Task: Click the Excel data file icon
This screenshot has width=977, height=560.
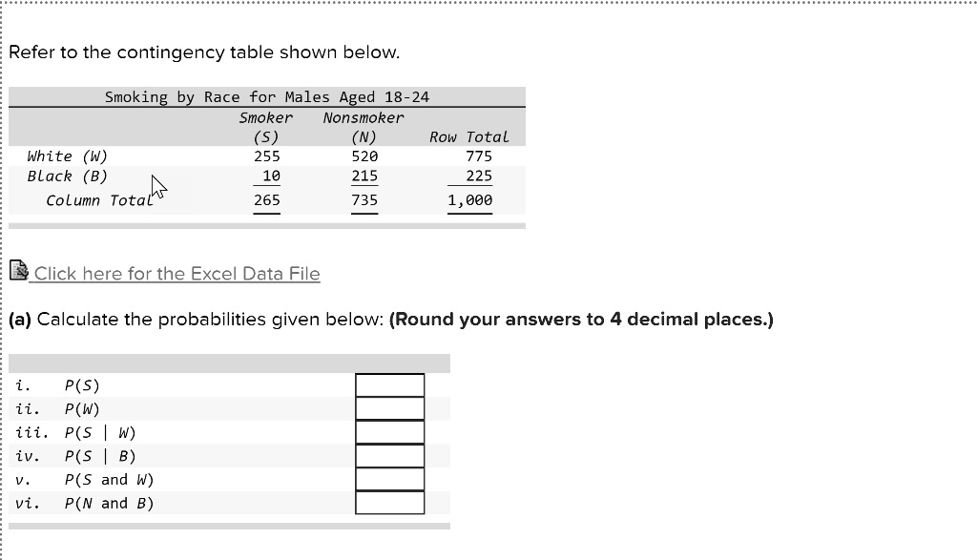Action: point(19,271)
